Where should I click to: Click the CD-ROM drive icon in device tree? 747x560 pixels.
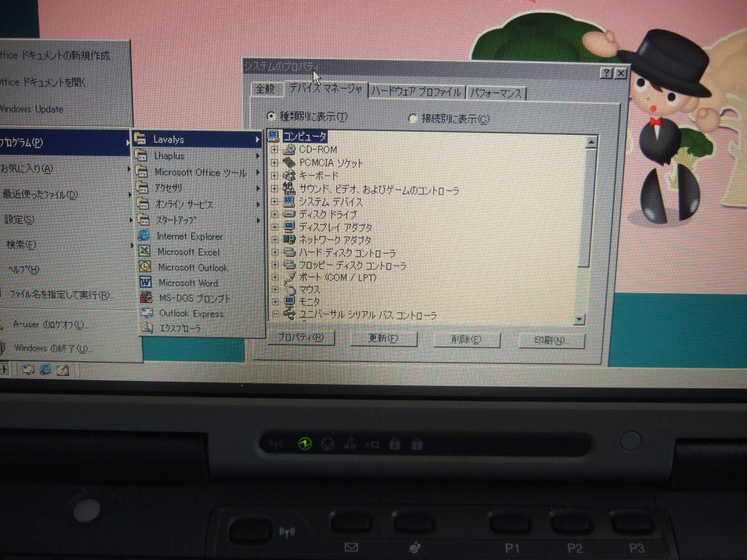(x=289, y=150)
